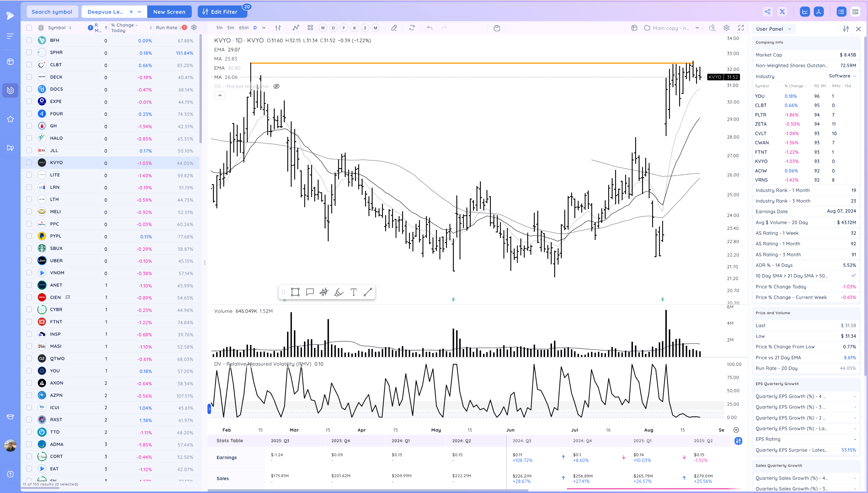Select all rows with header checkbox

pos(29,28)
